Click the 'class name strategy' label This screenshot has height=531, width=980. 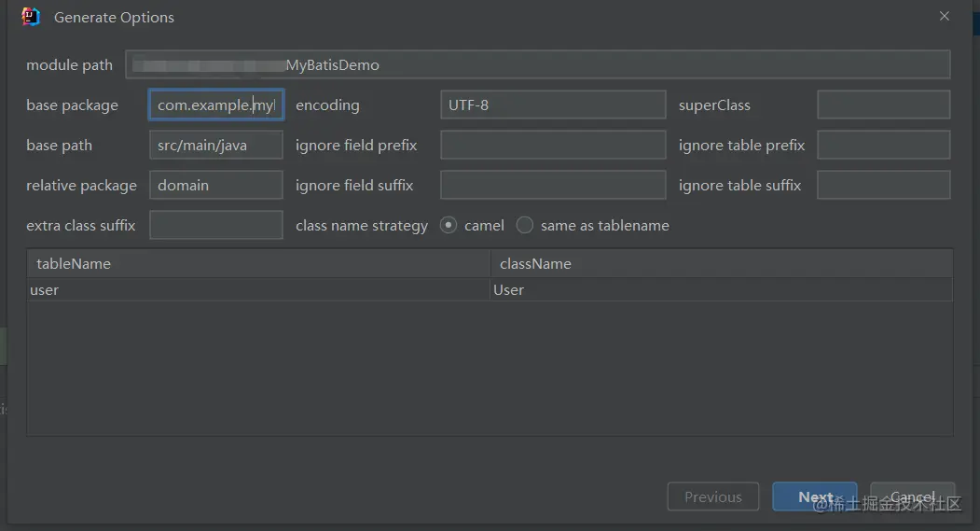pyautogui.click(x=362, y=226)
